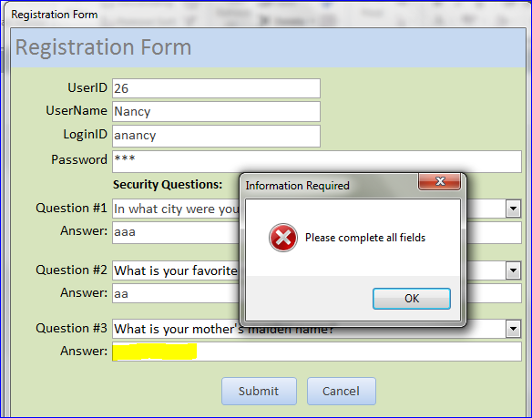Click the Cancel button
Image resolution: width=532 pixels, height=418 pixels.
(x=342, y=391)
